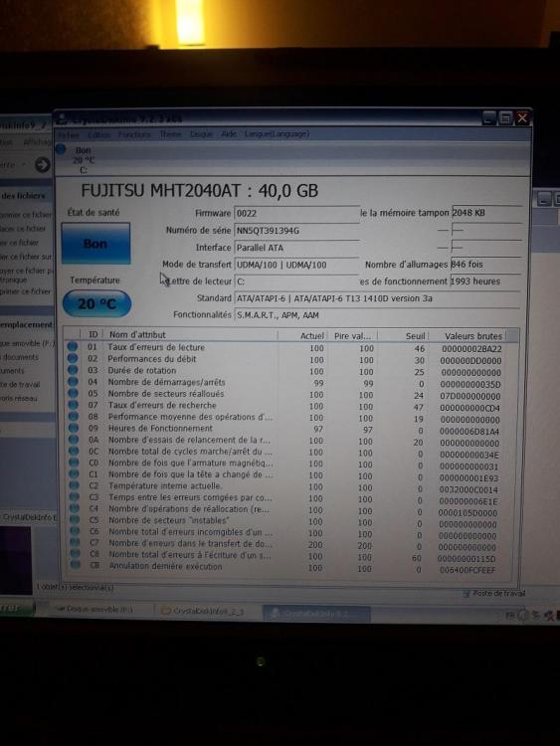The height and width of the screenshot is (746, 560).
Task: Click the Standard field ATA/ATAPI-6
Action: pos(377,298)
